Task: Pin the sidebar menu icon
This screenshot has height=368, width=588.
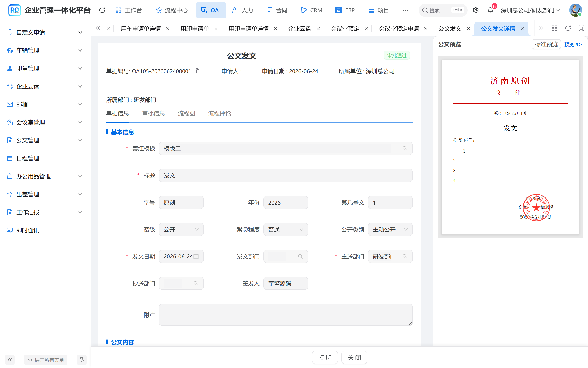Action: (x=82, y=360)
